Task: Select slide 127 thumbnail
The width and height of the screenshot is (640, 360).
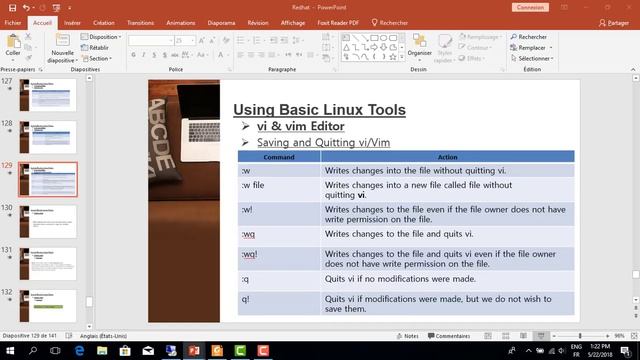Action: [48, 95]
